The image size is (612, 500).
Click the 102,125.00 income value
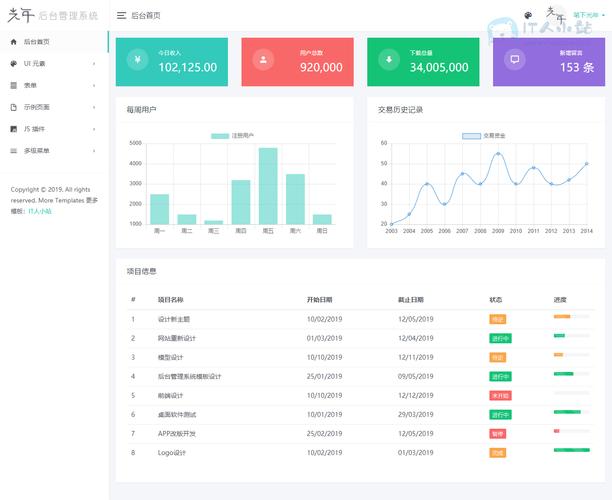188,68
